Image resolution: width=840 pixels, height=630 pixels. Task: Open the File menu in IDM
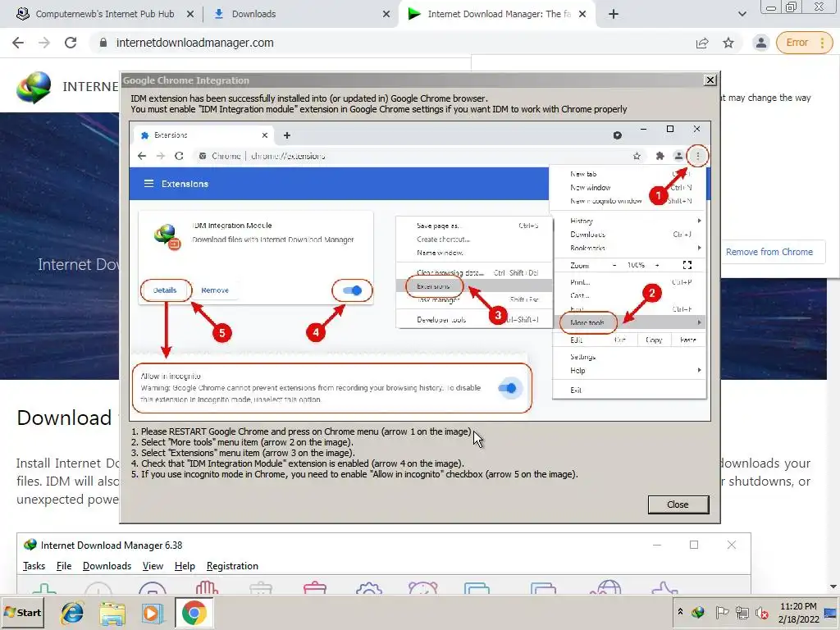[64, 566]
